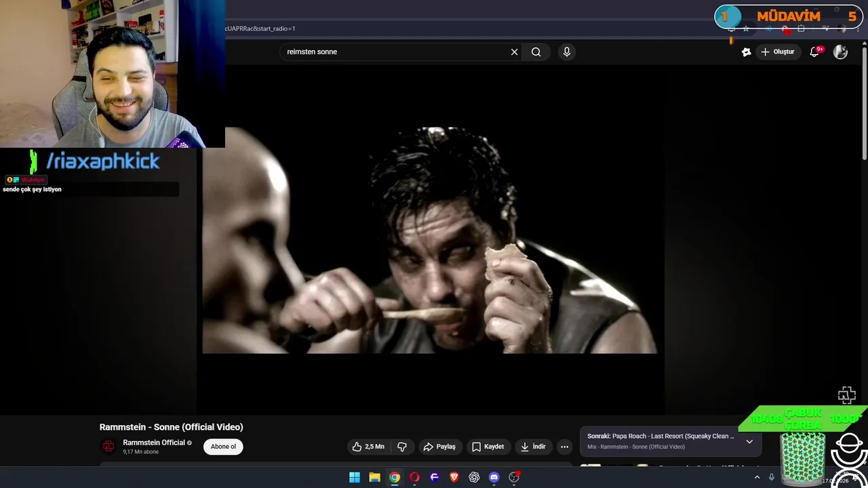Open File Explorer from the taskbar

[x=374, y=477]
